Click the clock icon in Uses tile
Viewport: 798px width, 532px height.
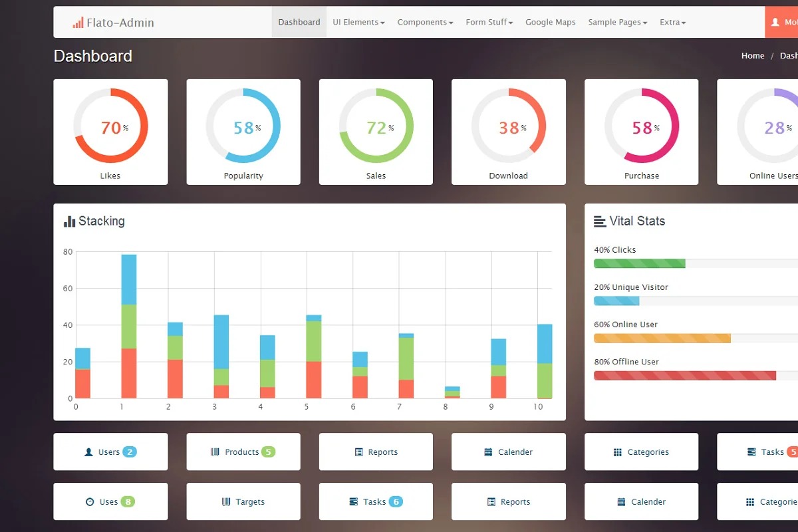90,502
